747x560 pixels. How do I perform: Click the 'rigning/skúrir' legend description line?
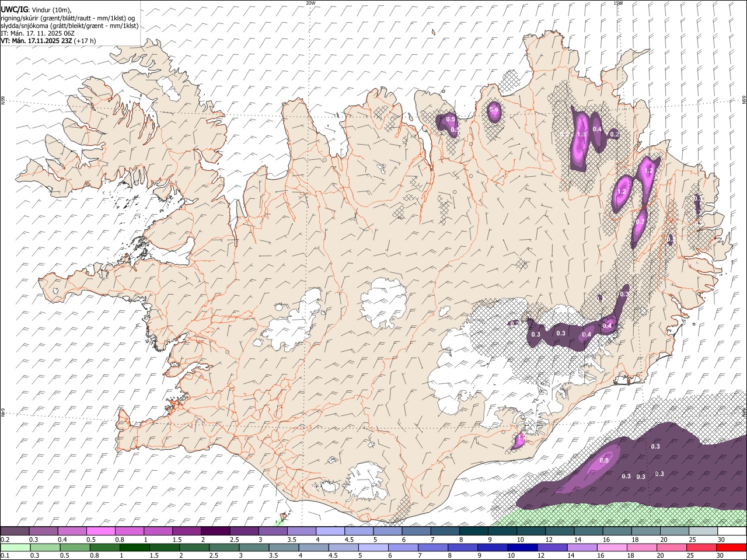coord(68,18)
